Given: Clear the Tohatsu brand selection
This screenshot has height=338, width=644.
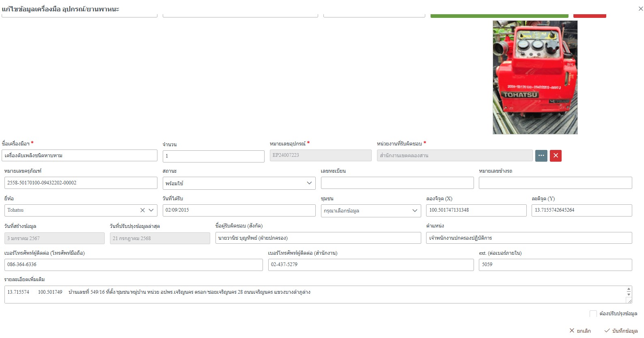Looking at the screenshot, I should pos(142,210).
